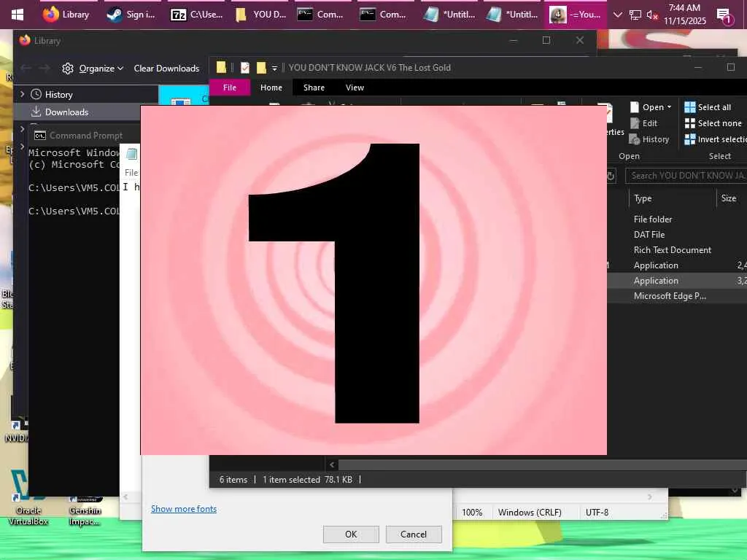Open the Home ribbon tab in File Explorer
This screenshot has height=560, width=747.
[x=271, y=87]
